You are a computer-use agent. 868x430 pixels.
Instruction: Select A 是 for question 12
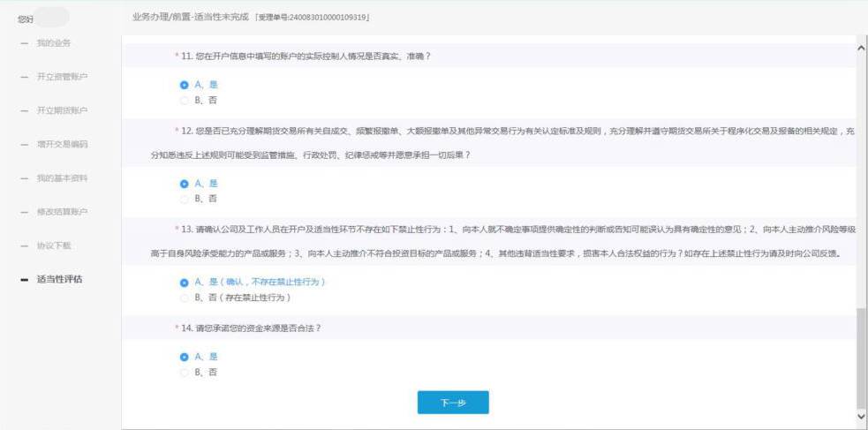point(184,184)
